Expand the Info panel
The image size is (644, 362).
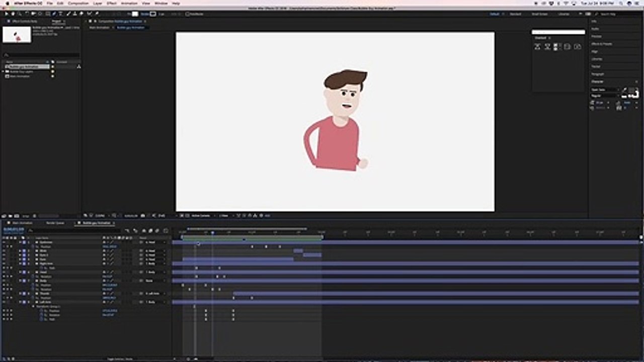[594, 21]
